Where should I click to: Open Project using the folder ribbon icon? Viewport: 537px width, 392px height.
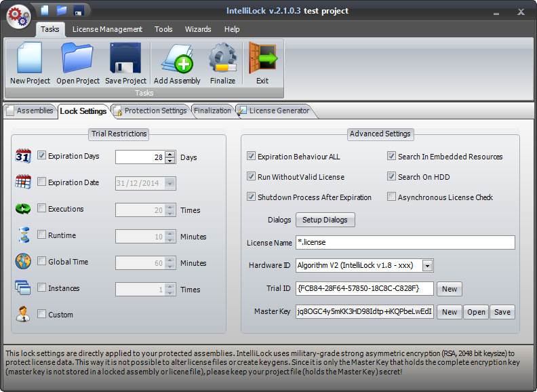pos(78,63)
